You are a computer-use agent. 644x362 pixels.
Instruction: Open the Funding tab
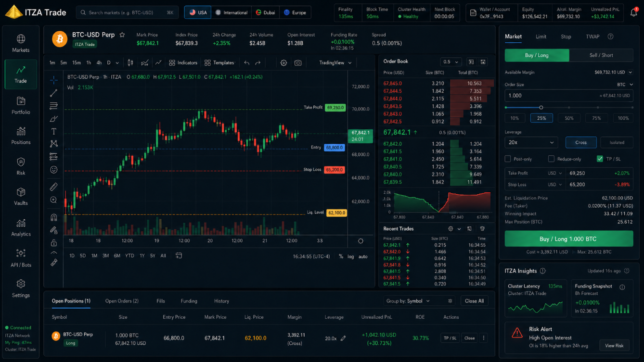[x=189, y=301]
